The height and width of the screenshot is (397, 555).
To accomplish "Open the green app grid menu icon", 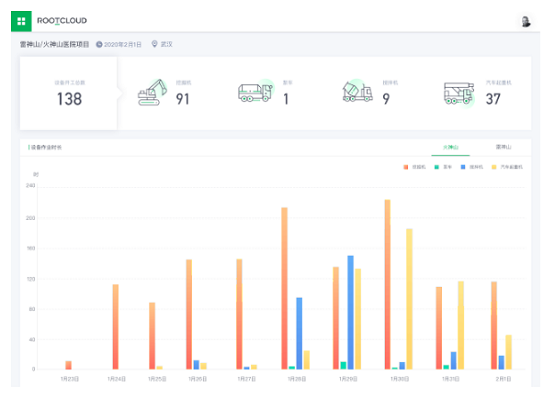I will (x=21, y=21).
